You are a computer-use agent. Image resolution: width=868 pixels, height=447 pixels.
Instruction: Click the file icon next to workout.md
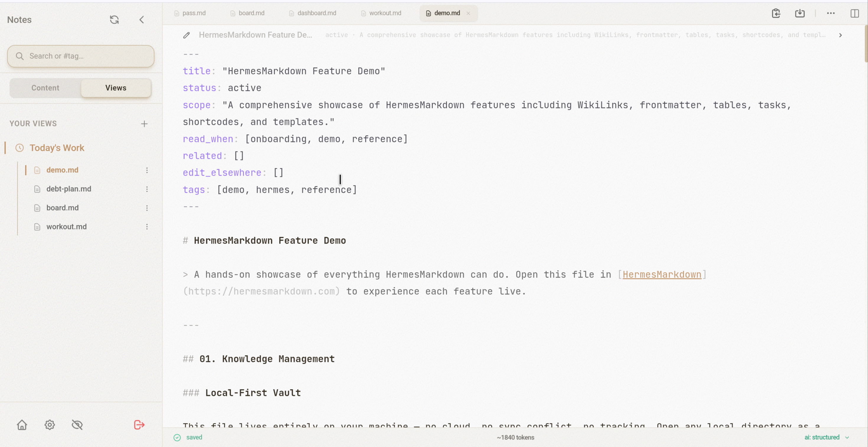pyautogui.click(x=37, y=227)
